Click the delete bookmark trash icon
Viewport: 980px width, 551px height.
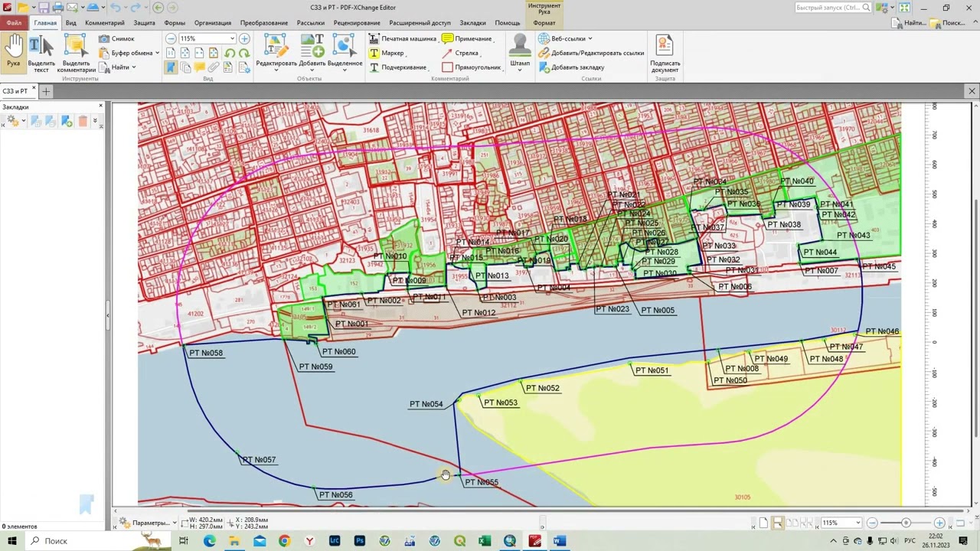click(83, 121)
